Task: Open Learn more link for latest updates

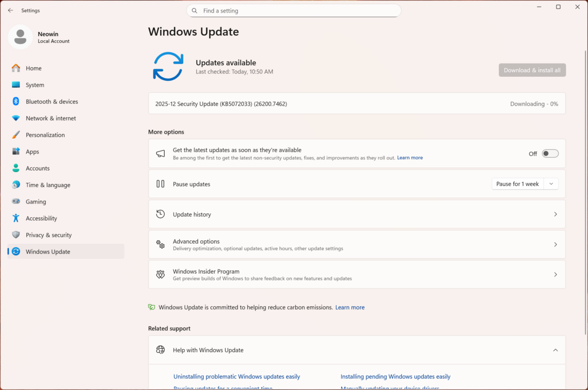Action: pyautogui.click(x=410, y=158)
